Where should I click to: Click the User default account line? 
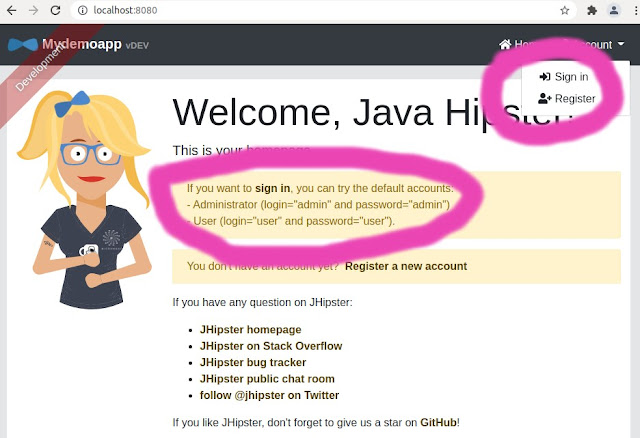[291, 221]
